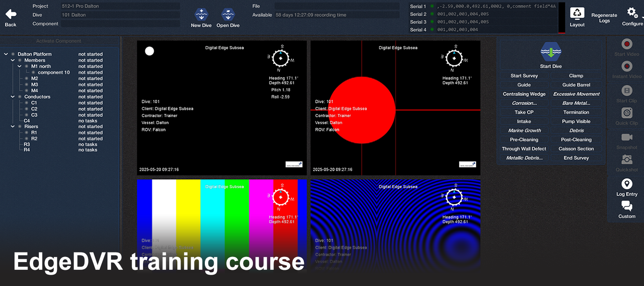Collapse the Risers tree group
The image size is (644, 286).
pyautogui.click(x=13, y=127)
